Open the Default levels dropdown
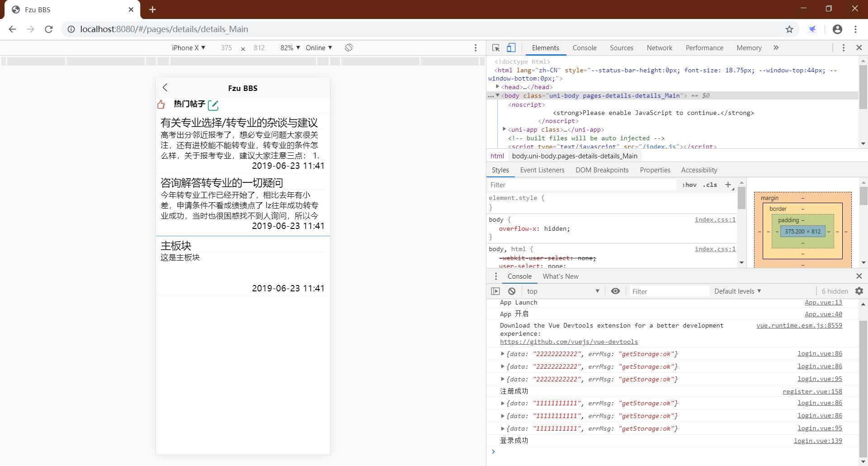Screen dimensions: 868x466 pos(738,291)
